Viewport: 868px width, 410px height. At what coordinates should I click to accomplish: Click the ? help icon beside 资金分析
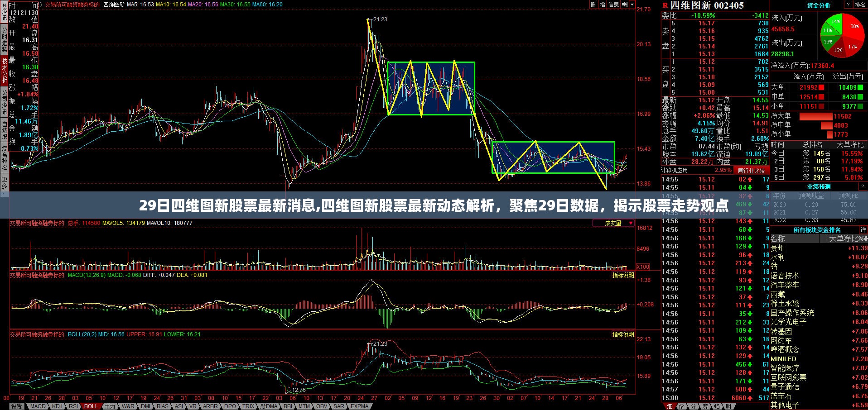(x=848, y=5)
